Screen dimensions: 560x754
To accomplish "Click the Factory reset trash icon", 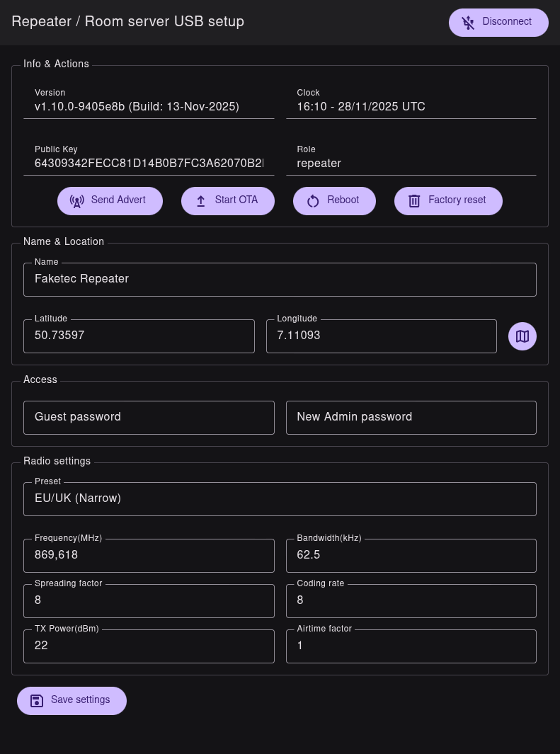I will click(414, 201).
